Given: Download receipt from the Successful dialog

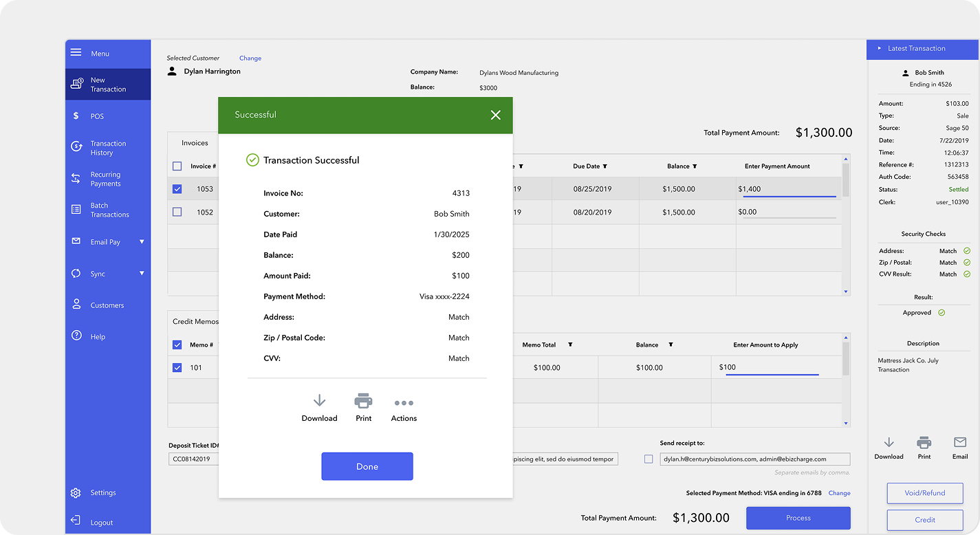Looking at the screenshot, I should tap(319, 401).
